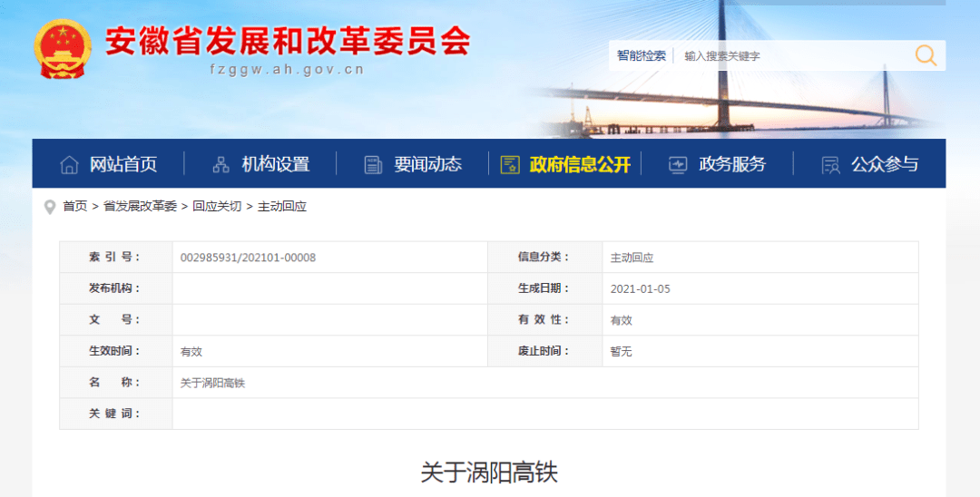Click the 文号 label cell
Viewport: 980px width, 497px height.
tap(115, 319)
